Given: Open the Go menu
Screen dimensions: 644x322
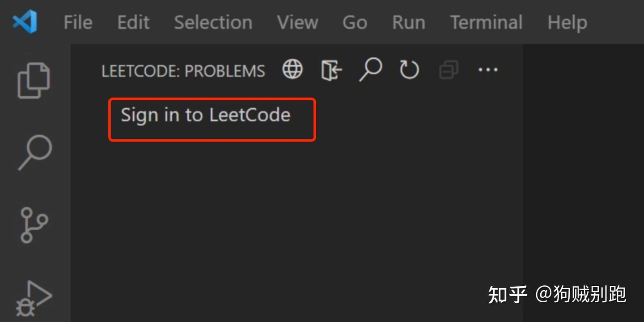Looking at the screenshot, I should click(354, 22).
